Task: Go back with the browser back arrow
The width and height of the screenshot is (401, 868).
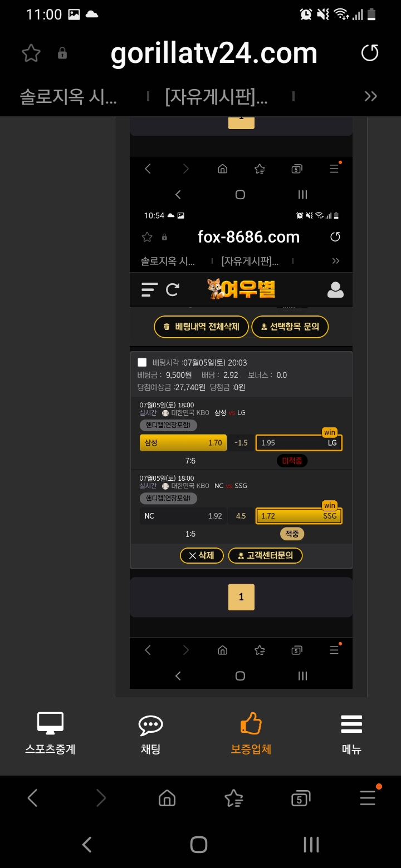Action: [x=32, y=799]
